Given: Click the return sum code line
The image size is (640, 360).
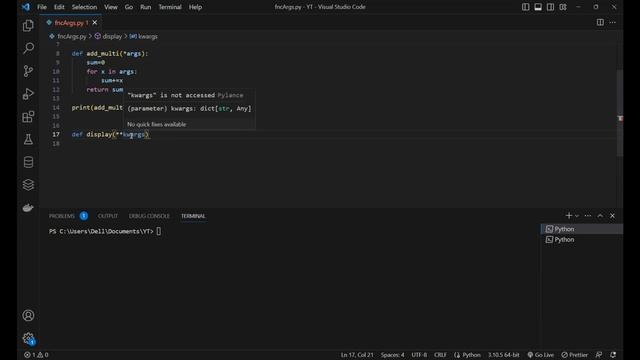Looking at the screenshot, I should click(104, 89).
